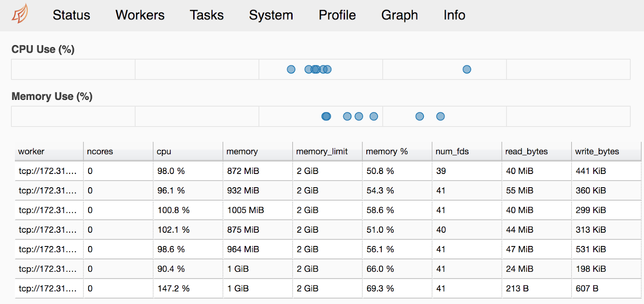Select the Profile tab
This screenshot has width=644, height=304.
[x=337, y=15]
